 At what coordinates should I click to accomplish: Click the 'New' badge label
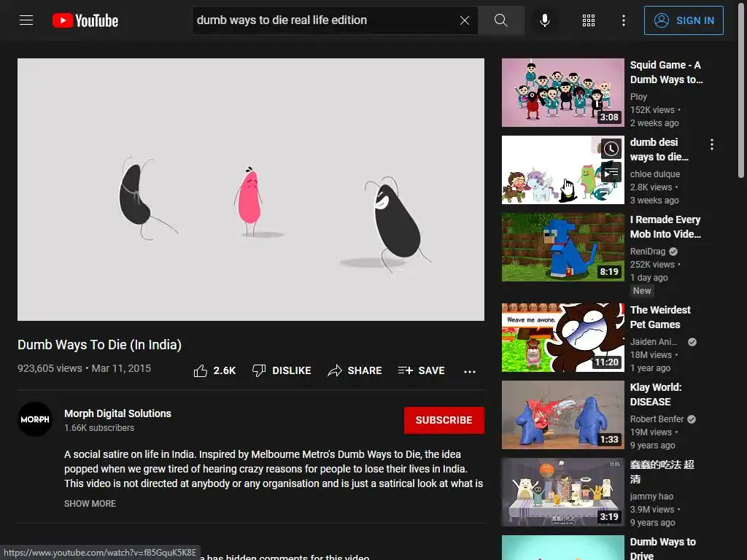[x=642, y=290]
